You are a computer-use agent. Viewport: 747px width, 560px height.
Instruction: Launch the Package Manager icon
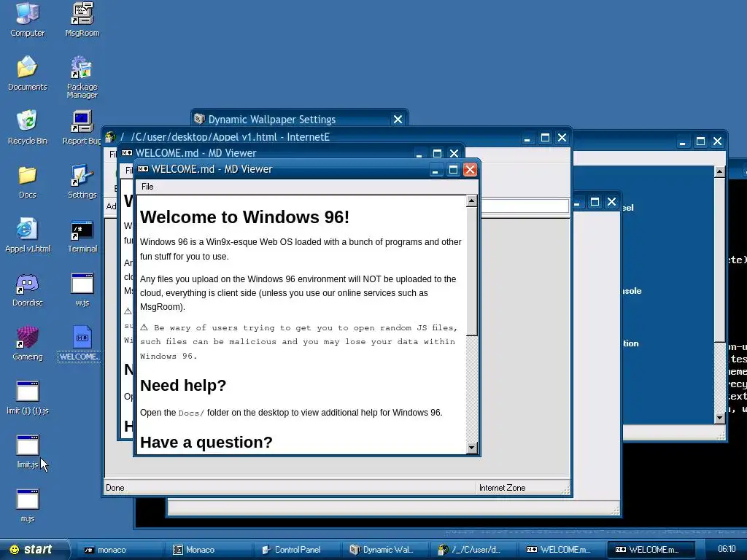coord(82,77)
